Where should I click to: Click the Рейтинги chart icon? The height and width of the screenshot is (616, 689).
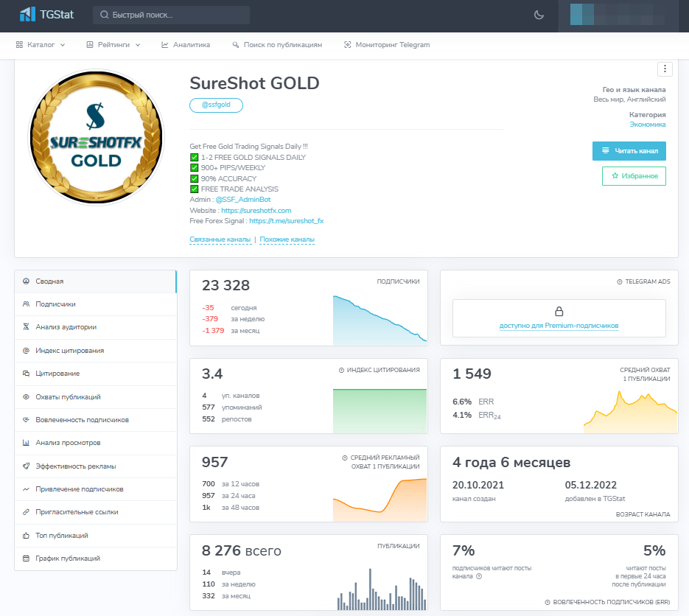point(90,44)
